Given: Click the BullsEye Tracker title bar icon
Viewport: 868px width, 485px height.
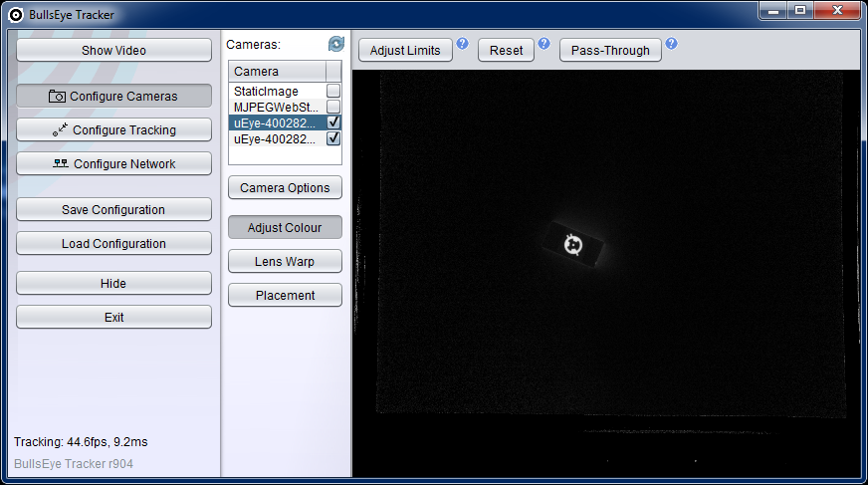Looking at the screenshot, I should 15,15.
